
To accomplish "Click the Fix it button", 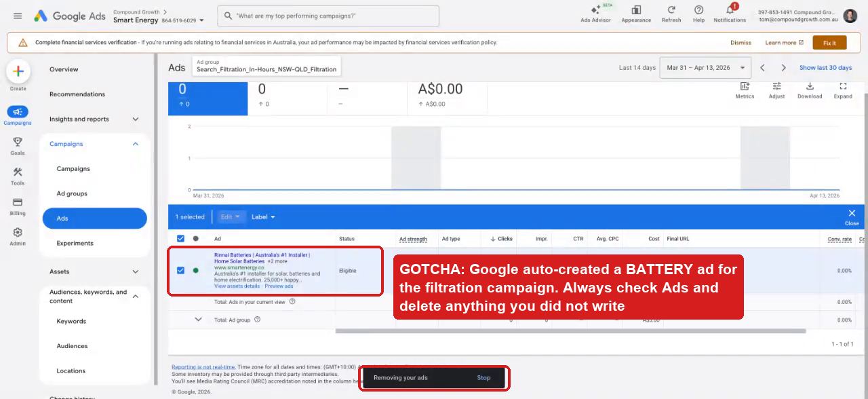I will 829,43.
